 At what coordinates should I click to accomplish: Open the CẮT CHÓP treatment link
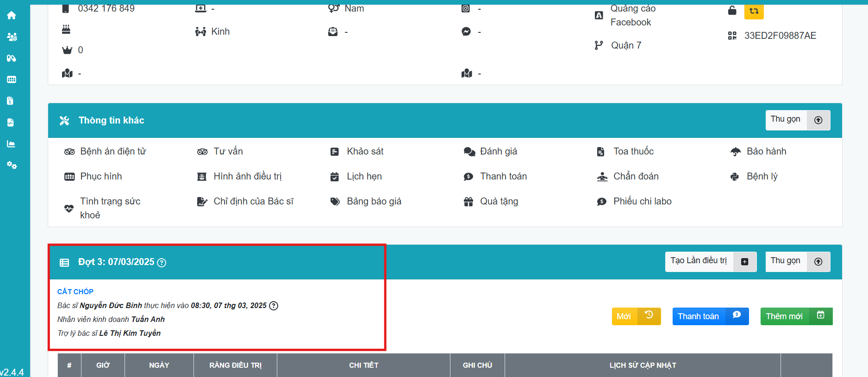click(75, 291)
